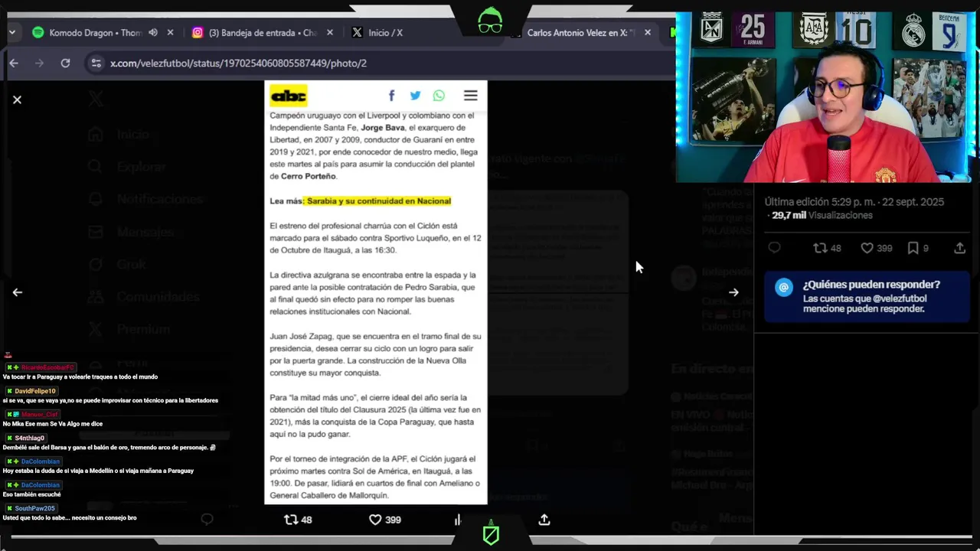Go to previous photo with left arrow
980x551 pixels.
tap(17, 292)
